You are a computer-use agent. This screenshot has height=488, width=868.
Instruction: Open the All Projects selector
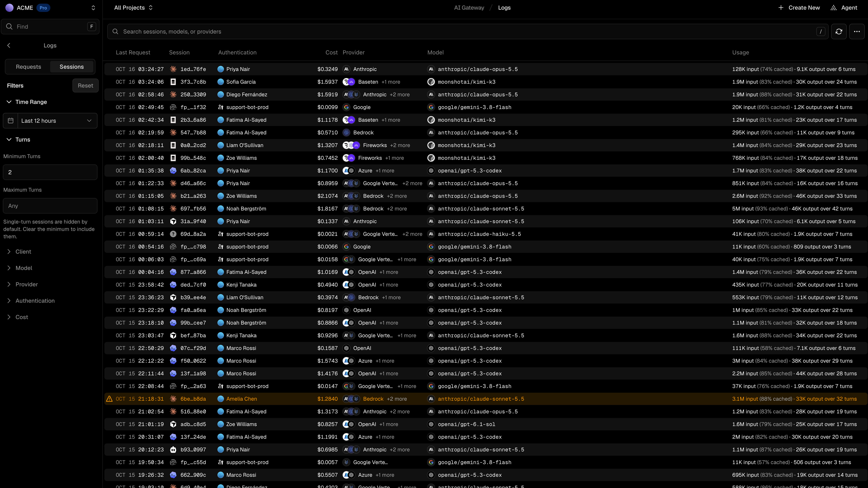pos(133,8)
